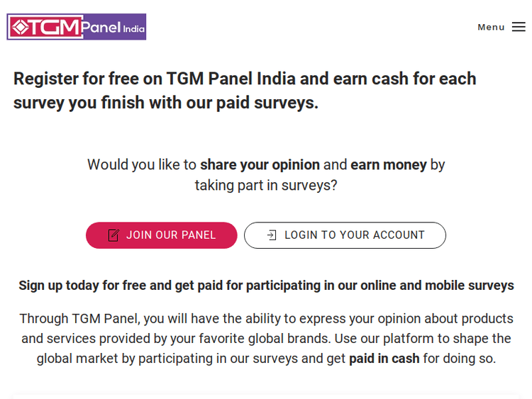The width and height of the screenshot is (532, 399).
Task: Click the bold 'paid in cash' text
Action: point(384,358)
